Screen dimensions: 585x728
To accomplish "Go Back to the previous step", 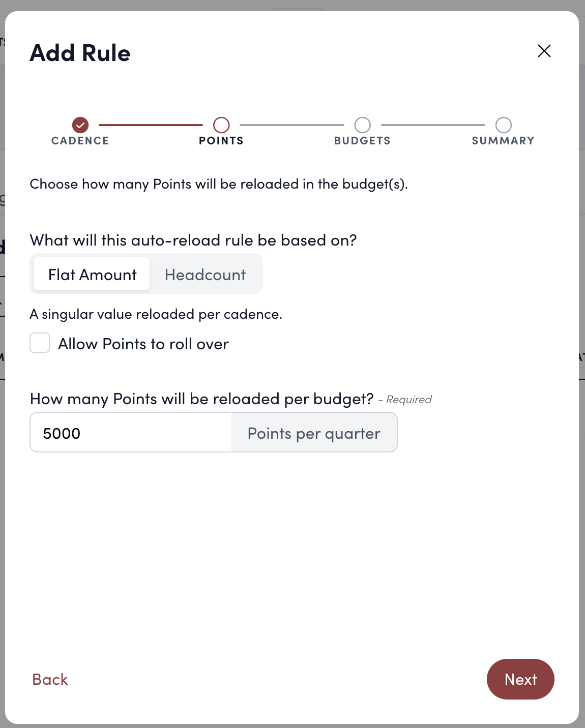I will click(50, 679).
